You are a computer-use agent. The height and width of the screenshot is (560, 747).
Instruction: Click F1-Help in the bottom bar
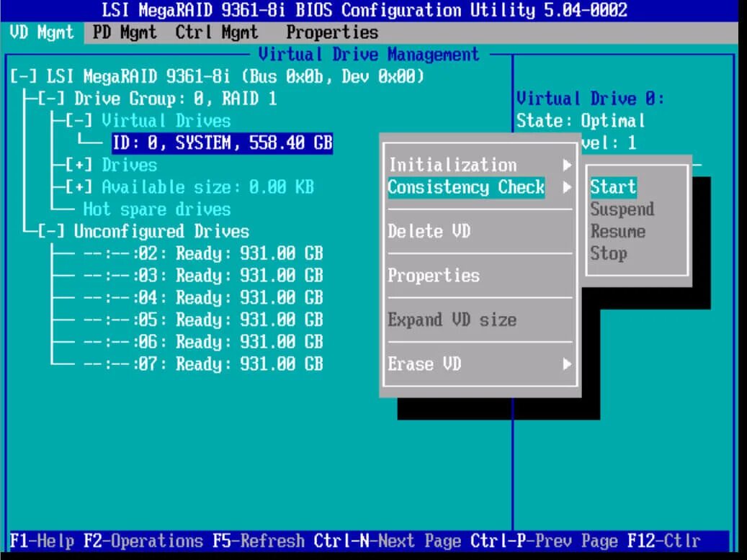[x=42, y=541]
